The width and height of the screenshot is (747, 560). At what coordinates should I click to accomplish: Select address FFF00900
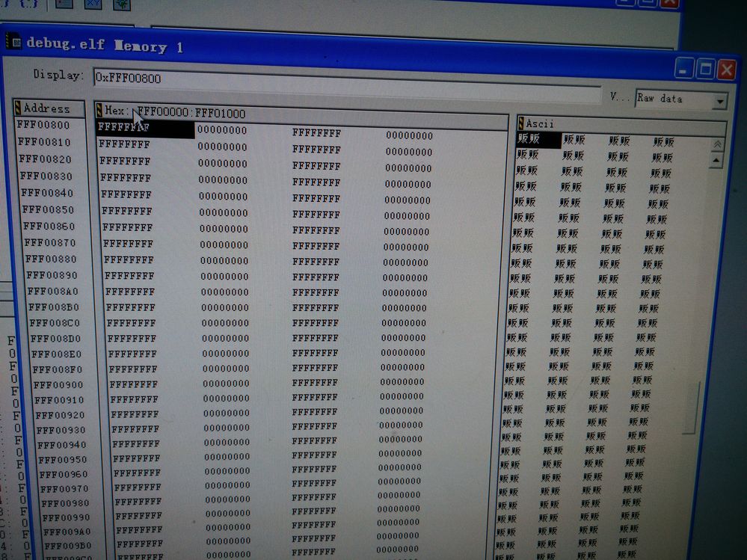(x=58, y=385)
